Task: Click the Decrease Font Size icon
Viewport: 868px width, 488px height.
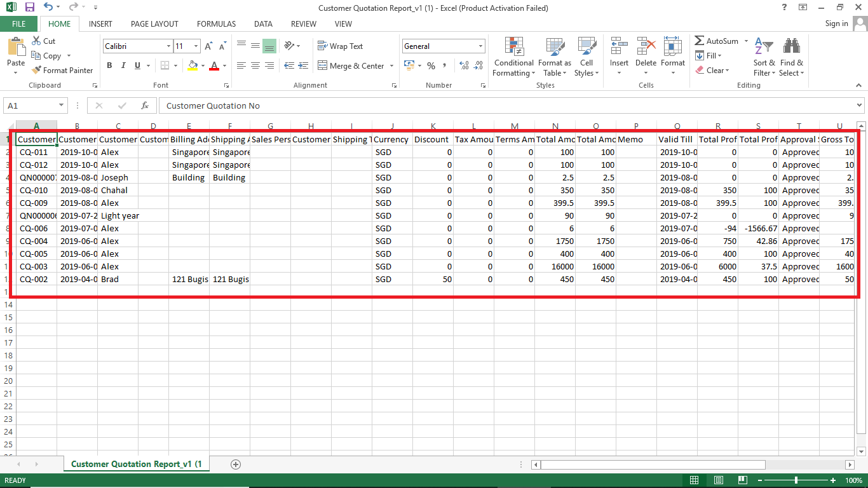Action: pyautogui.click(x=222, y=46)
